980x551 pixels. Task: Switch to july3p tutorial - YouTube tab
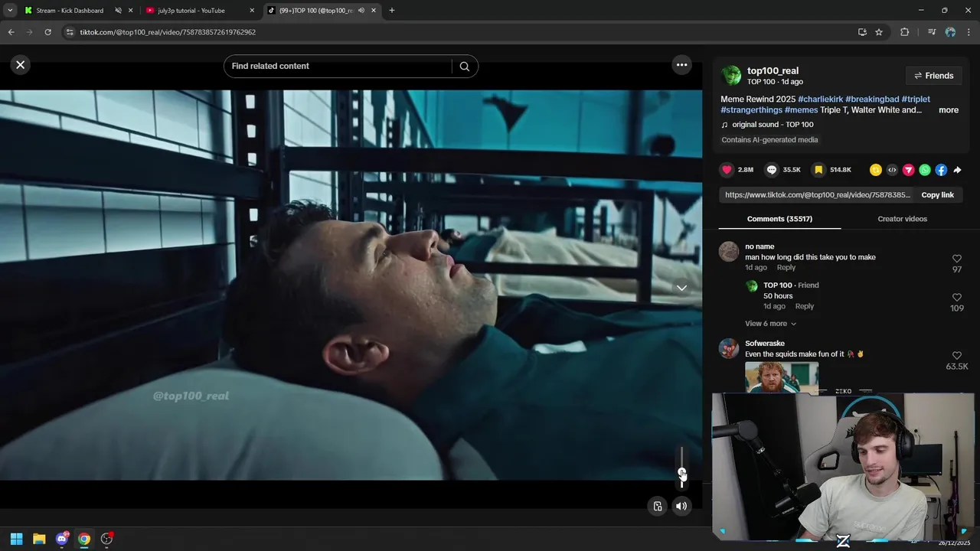pyautogui.click(x=191, y=11)
